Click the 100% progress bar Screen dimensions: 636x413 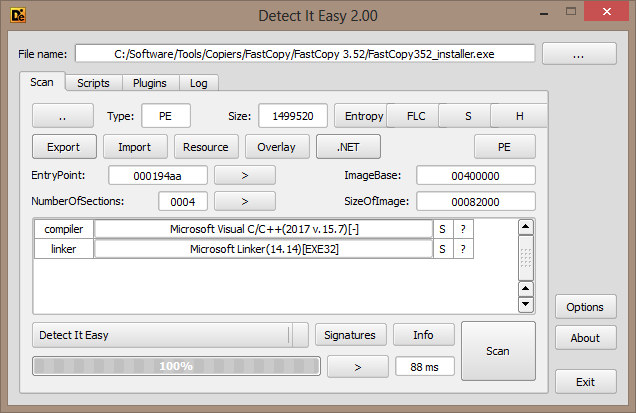[x=176, y=366]
